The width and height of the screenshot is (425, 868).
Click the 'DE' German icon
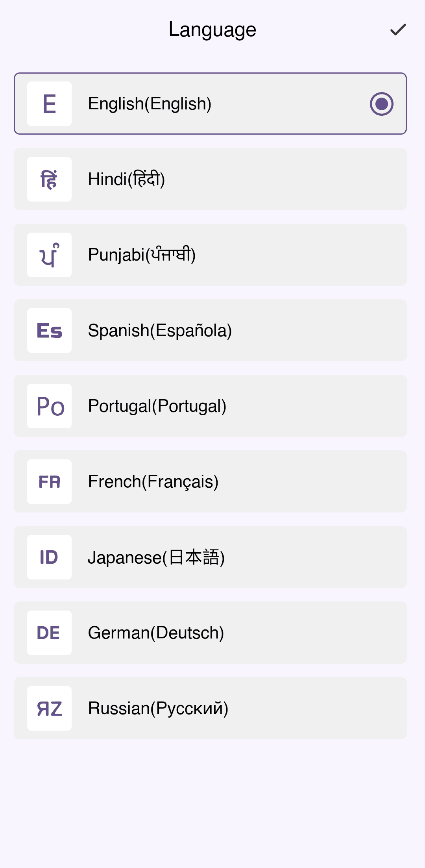pyautogui.click(x=49, y=633)
